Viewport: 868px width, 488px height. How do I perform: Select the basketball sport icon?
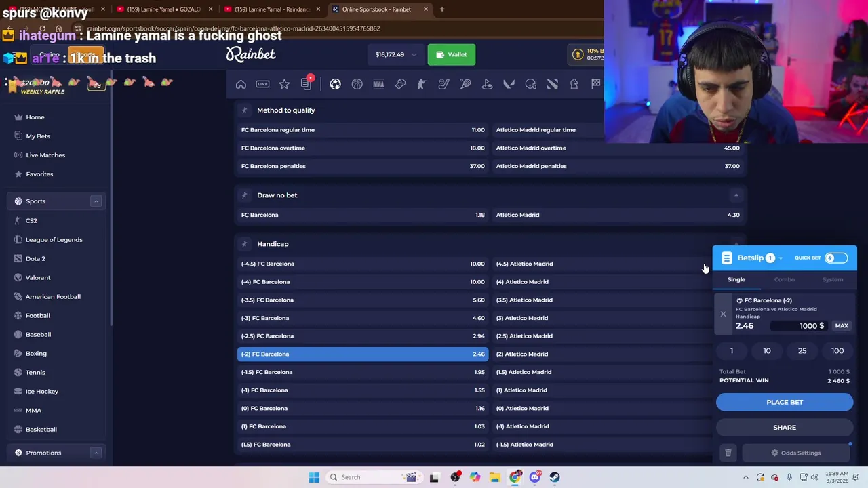[x=357, y=84]
